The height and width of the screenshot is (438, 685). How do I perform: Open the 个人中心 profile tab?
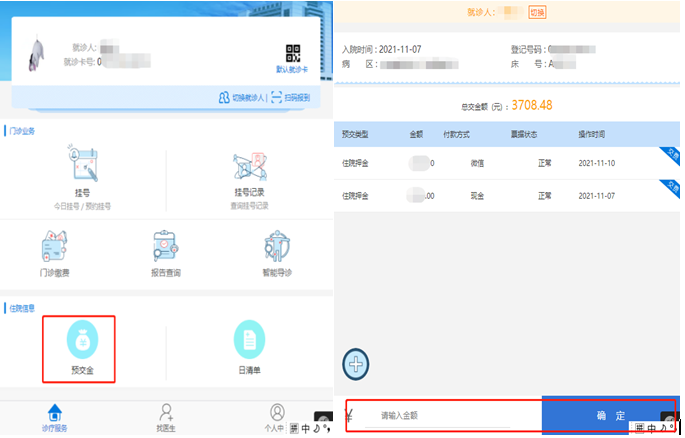pos(276,417)
